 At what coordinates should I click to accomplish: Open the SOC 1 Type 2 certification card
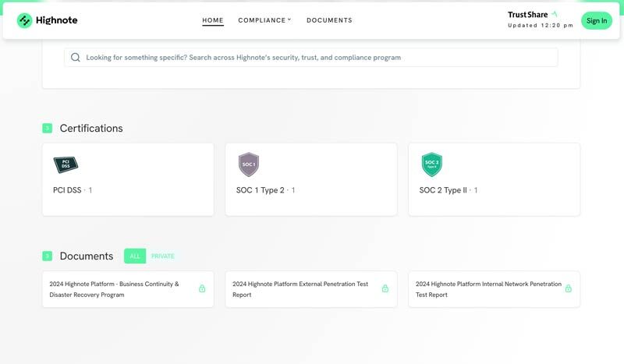pyautogui.click(x=311, y=179)
